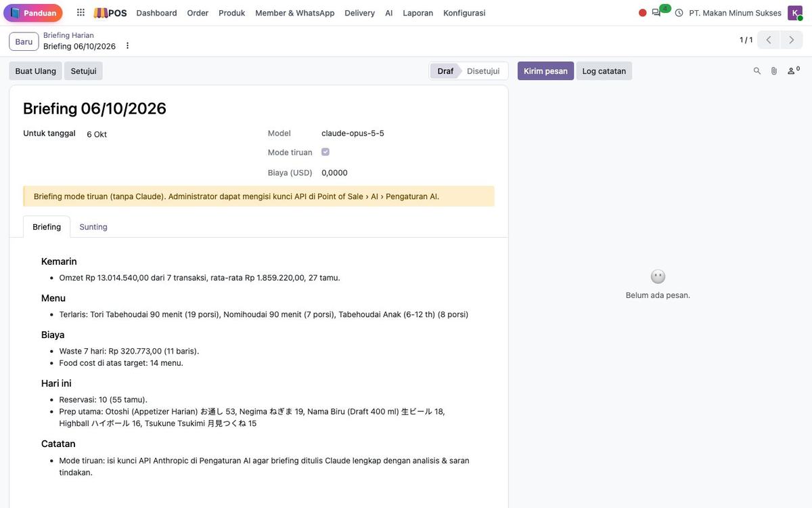Open the user avatar menu
Image resolution: width=812 pixels, height=508 pixels.
(795, 13)
